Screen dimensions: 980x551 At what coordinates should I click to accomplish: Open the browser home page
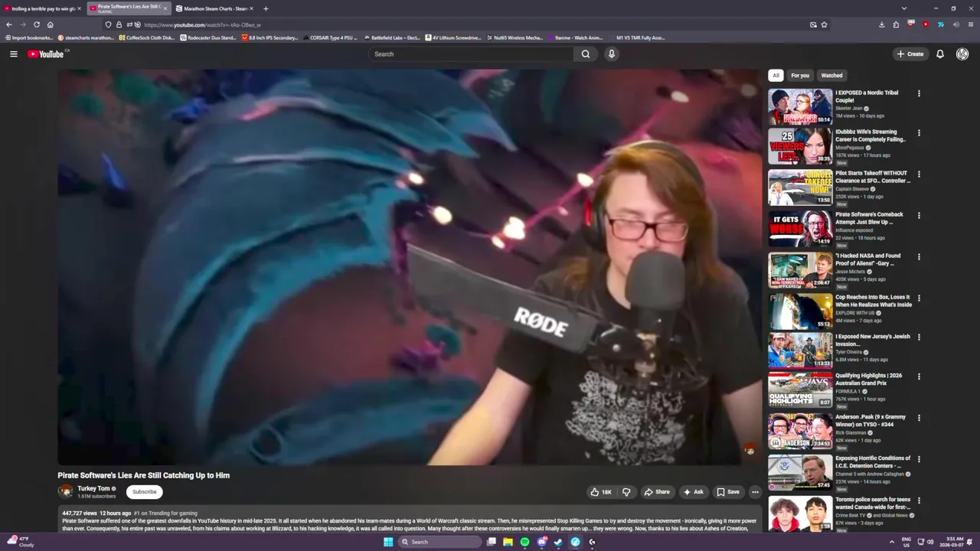[50, 24]
